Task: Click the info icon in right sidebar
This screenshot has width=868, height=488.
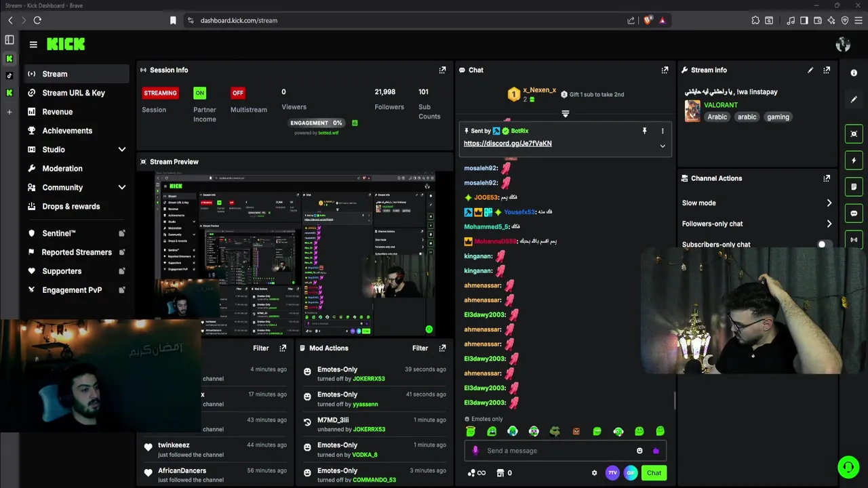Action: pyautogui.click(x=854, y=73)
